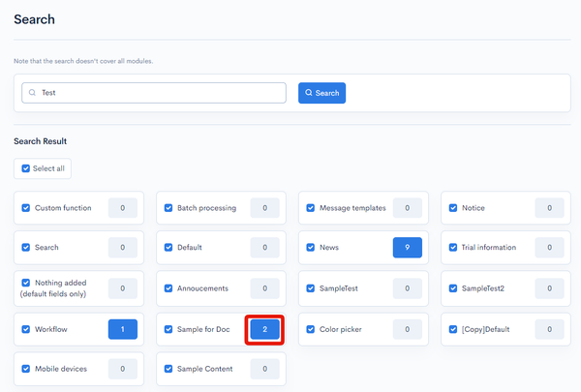Click the Annoucements label text
The height and width of the screenshot is (392, 581).
point(202,288)
